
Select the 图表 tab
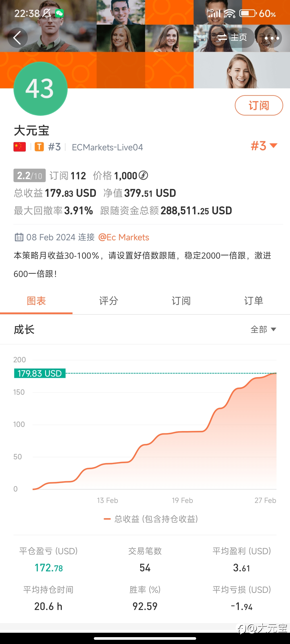click(36, 301)
